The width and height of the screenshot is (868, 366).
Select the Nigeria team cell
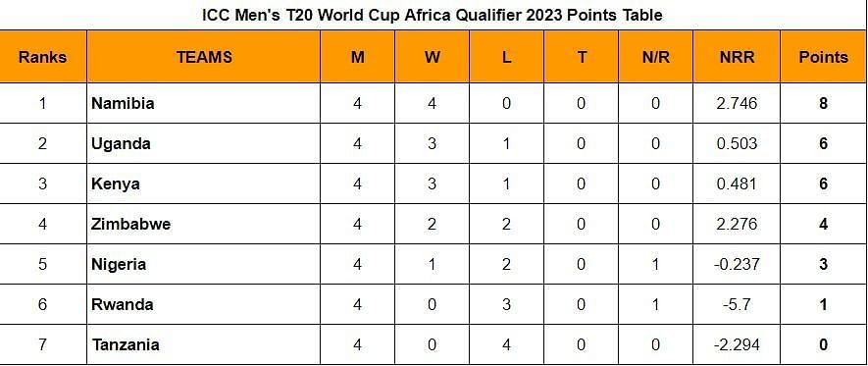tap(204, 264)
